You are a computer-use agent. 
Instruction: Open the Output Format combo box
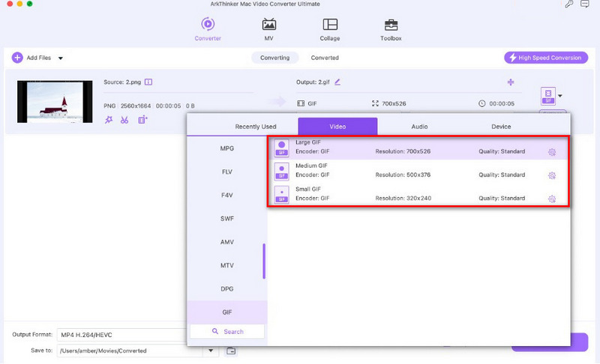[x=121, y=335]
